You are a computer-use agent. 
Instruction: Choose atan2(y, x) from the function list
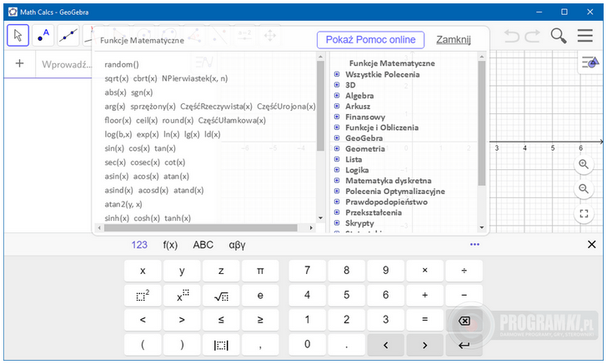tap(123, 204)
